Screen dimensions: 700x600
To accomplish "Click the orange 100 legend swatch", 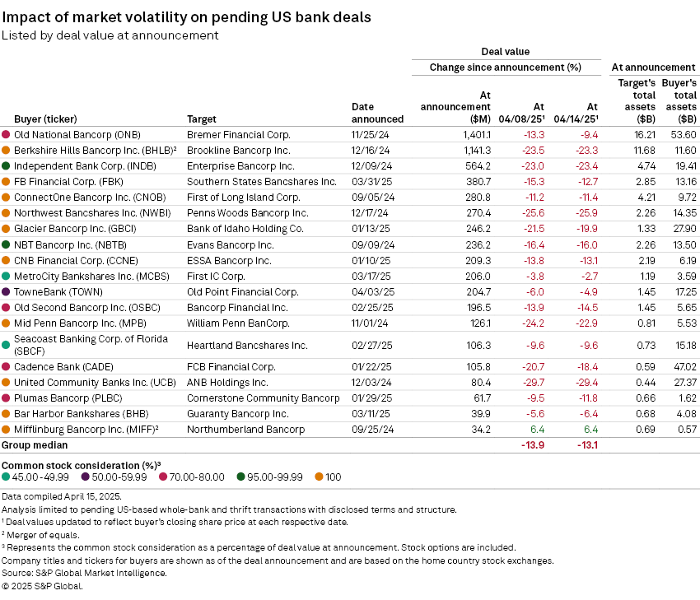I will [319, 477].
